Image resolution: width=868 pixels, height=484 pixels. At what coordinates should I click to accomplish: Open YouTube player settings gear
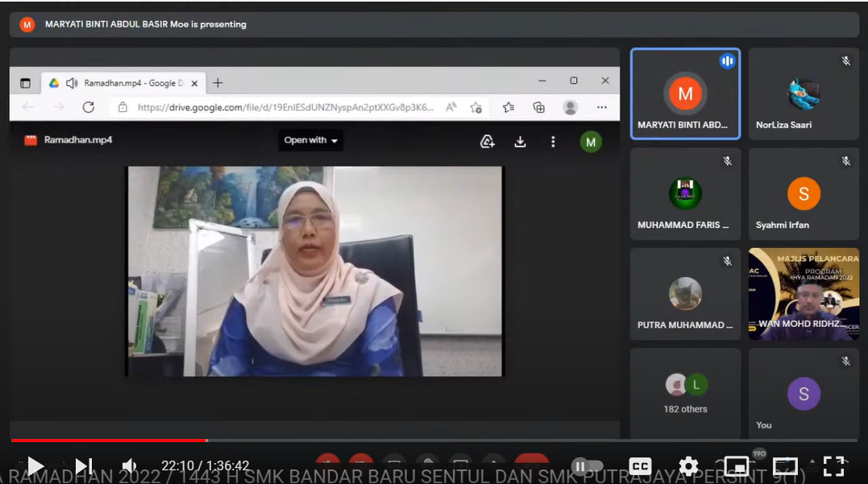point(688,466)
